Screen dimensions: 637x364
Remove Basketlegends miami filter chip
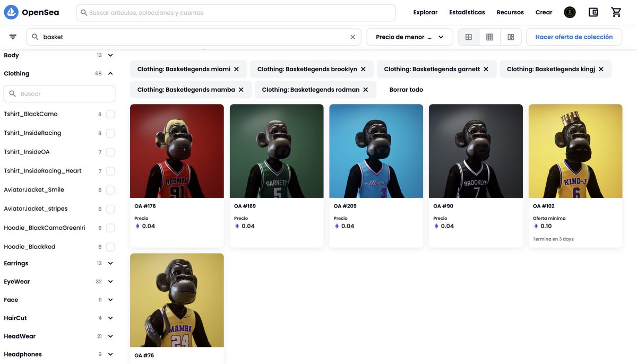(236, 69)
